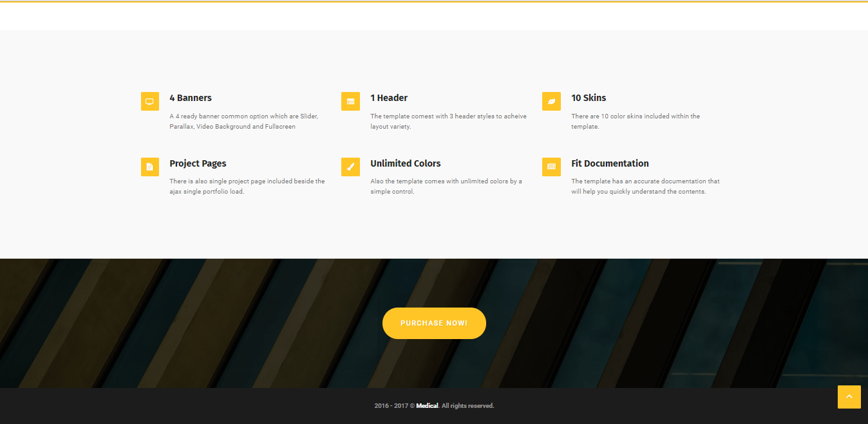Click the description text under 1 Header
868x424 pixels.
point(448,122)
